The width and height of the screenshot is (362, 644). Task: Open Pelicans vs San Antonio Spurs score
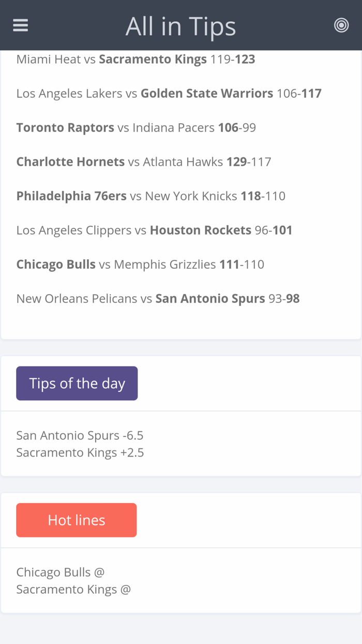click(158, 298)
